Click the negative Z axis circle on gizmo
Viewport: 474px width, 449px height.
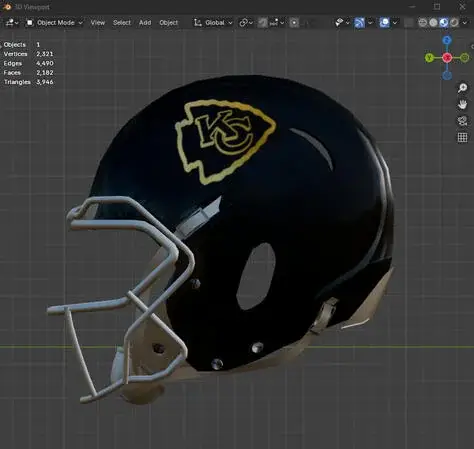[447, 76]
